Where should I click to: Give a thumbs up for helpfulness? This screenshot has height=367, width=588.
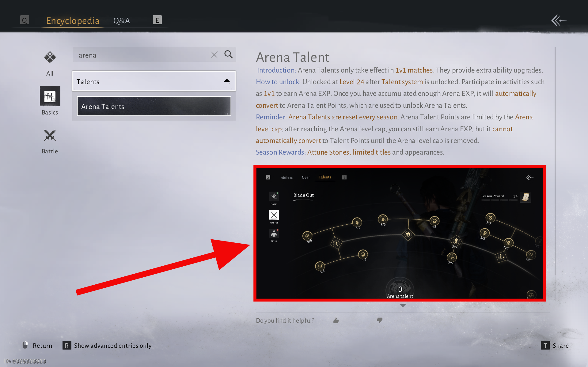336,320
